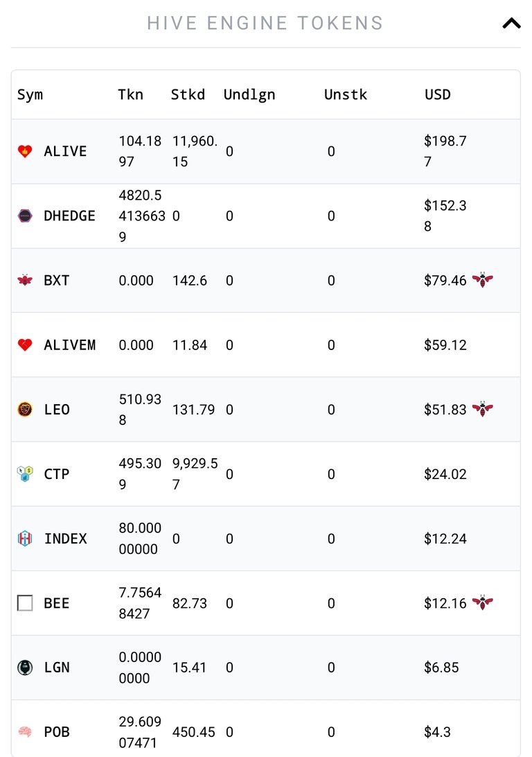The width and height of the screenshot is (532, 757).
Task: Click bee icon beside $51.83 value
Action: point(482,410)
